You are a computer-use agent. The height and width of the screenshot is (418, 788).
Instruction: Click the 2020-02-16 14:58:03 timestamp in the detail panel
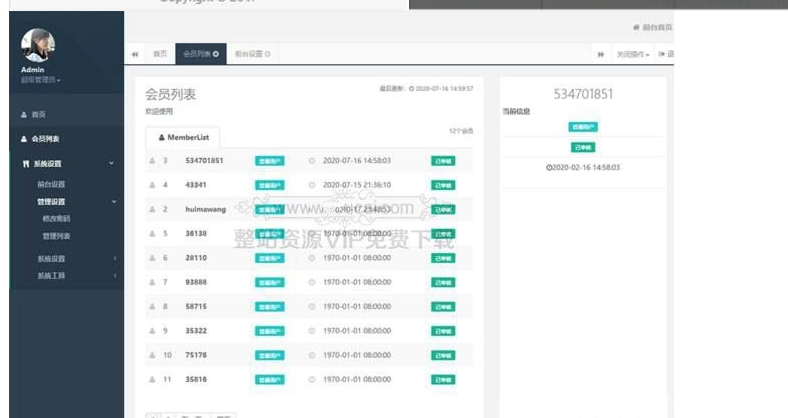[x=583, y=167]
